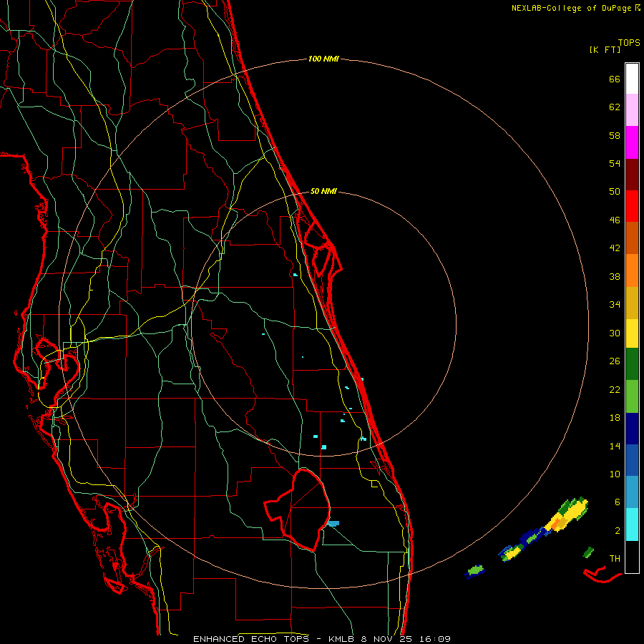
Task: Pick the orange legend swatch beside 38
Action: [x=632, y=270]
